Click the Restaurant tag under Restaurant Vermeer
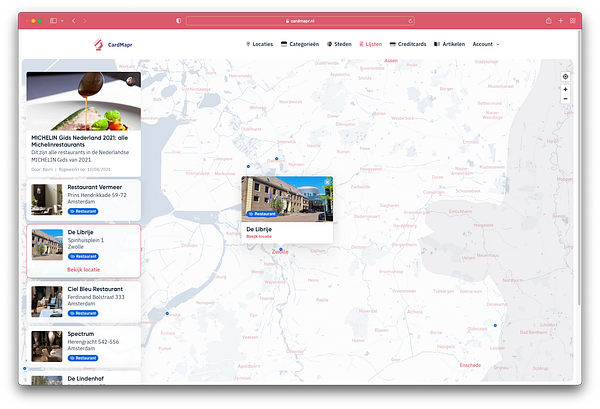 [x=83, y=211]
